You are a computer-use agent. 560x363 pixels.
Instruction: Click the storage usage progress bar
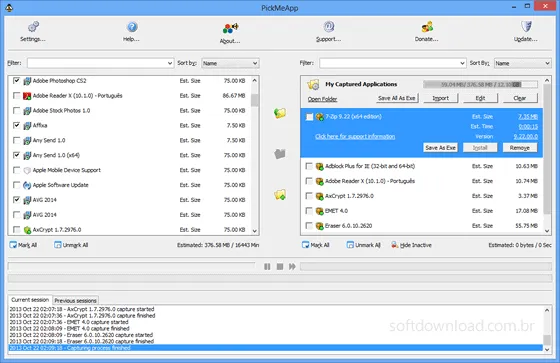coord(480,84)
